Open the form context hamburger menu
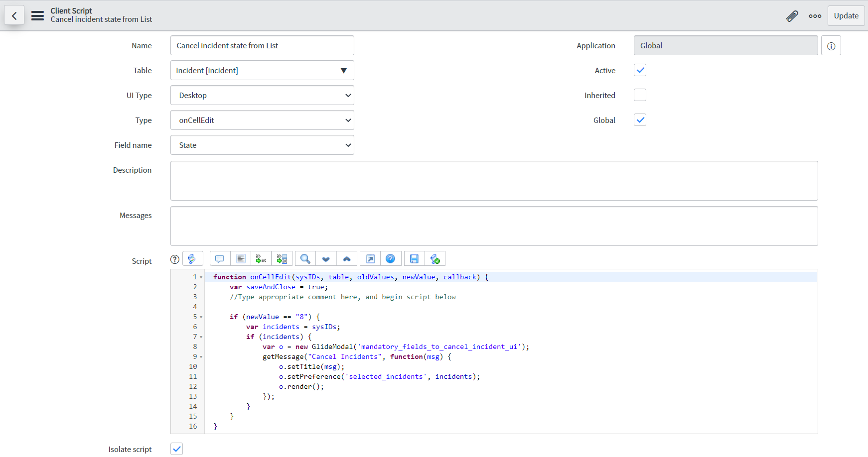The image size is (868, 457). click(x=37, y=16)
